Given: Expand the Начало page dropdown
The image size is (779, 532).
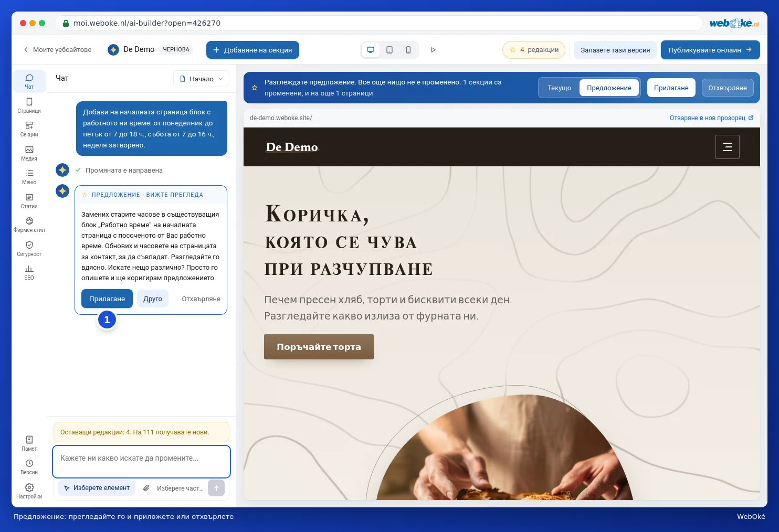Looking at the screenshot, I should [x=201, y=79].
